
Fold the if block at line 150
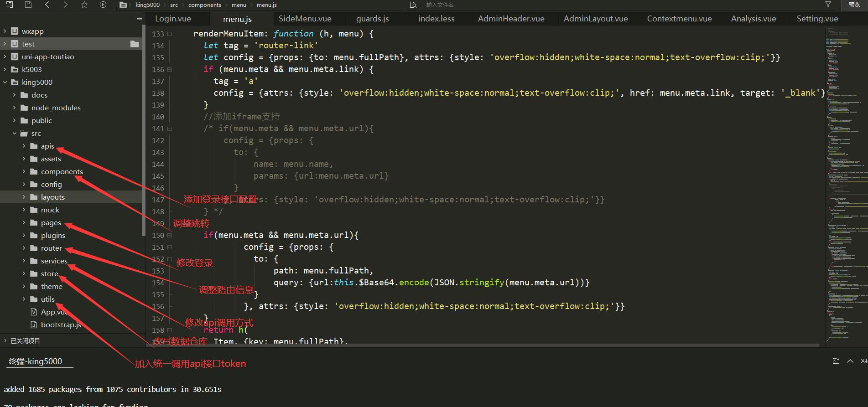(169, 235)
